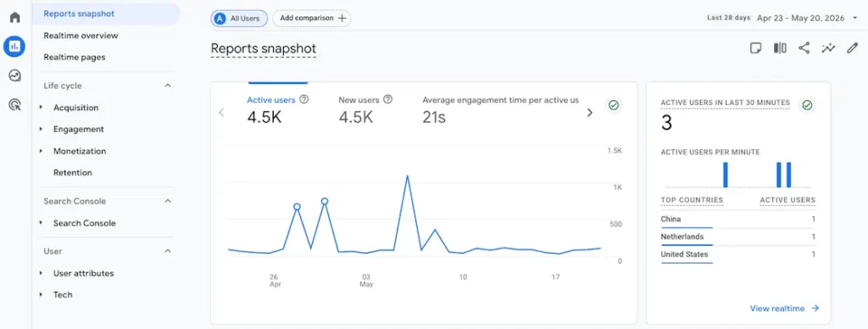Click the China country row
The width and height of the screenshot is (868, 329).
[x=738, y=220]
